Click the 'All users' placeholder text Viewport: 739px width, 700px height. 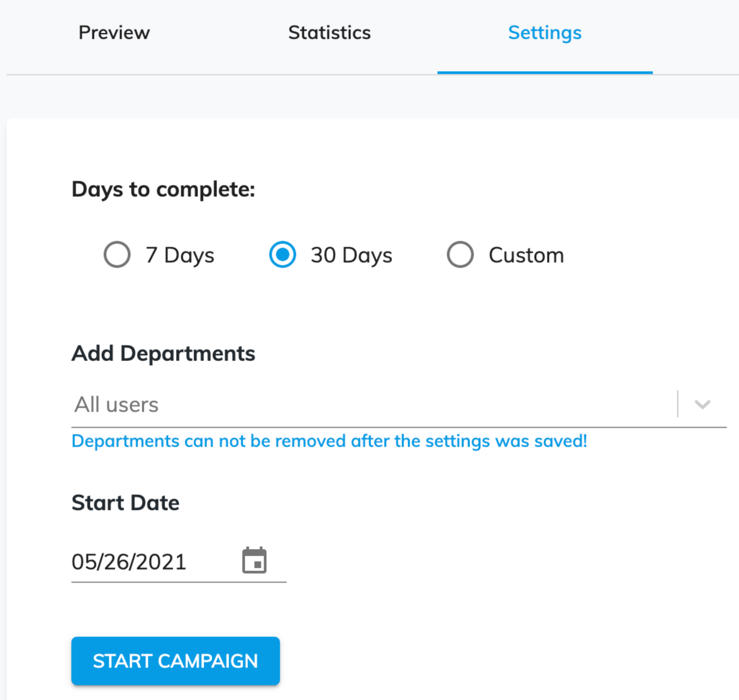click(x=116, y=405)
